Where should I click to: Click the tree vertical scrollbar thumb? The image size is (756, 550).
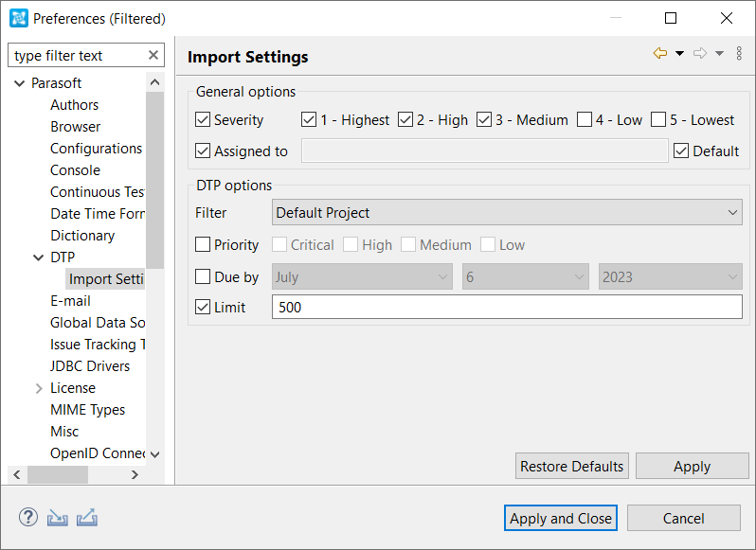tap(154, 180)
